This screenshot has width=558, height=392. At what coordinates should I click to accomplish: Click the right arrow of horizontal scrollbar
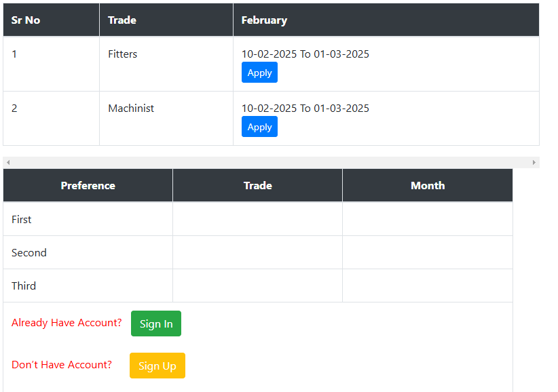click(x=534, y=162)
